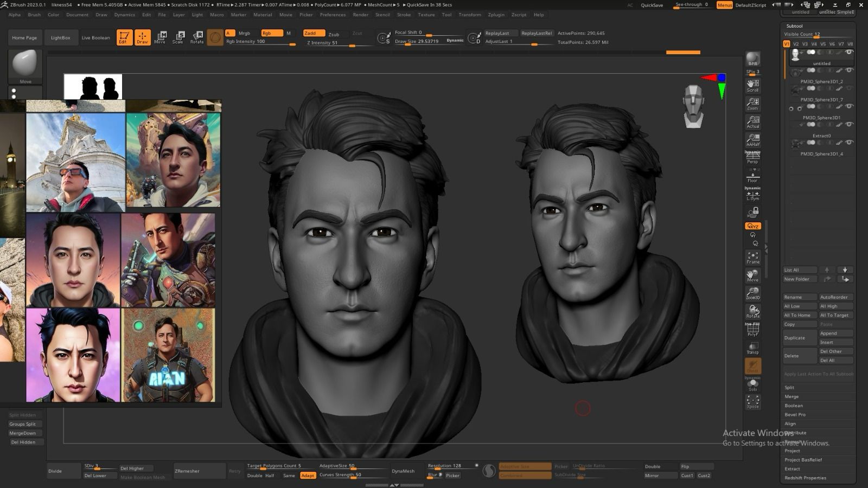Activate the Draw mode icon
The image size is (868, 488).
click(142, 37)
